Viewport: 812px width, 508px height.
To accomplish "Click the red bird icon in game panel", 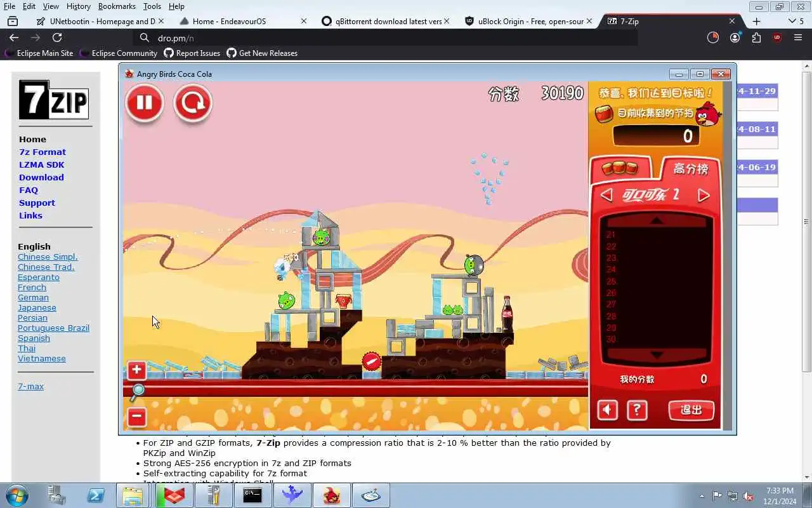I will pyautogui.click(x=707, y=115).
